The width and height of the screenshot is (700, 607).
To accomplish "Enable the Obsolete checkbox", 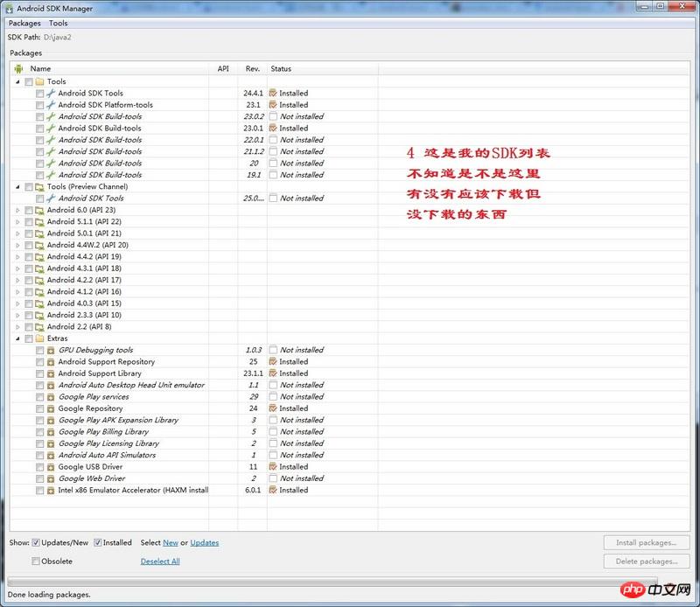I will pos(36,562).
